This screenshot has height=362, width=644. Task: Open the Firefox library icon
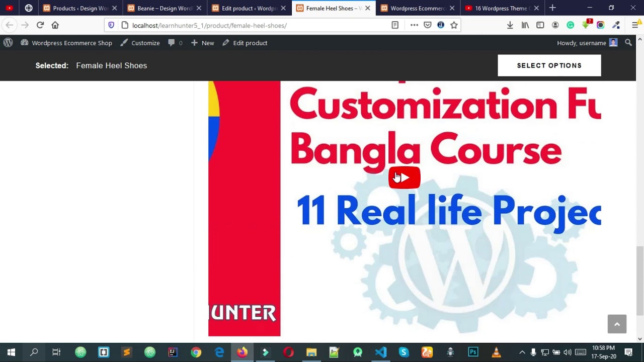(x=525, y=25)
